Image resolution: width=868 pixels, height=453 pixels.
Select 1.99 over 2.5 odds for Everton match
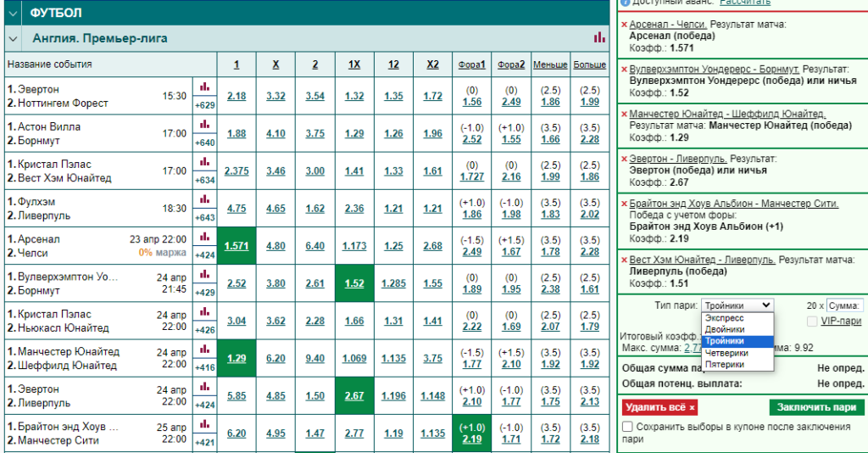click(590, 102)
